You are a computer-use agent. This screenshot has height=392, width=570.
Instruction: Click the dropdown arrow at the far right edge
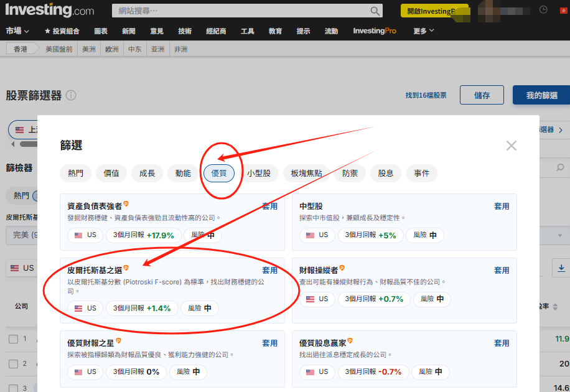click(560, 236)
